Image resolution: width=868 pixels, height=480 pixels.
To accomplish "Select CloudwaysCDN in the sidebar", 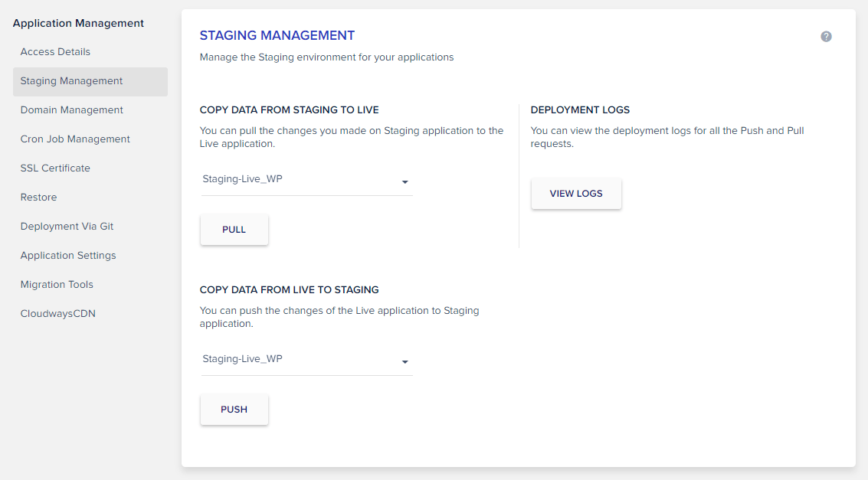I will (58, 313).
